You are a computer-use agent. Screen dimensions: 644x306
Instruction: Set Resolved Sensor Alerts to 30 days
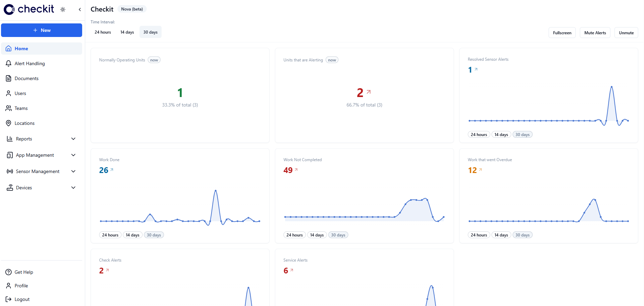(522, 135)
